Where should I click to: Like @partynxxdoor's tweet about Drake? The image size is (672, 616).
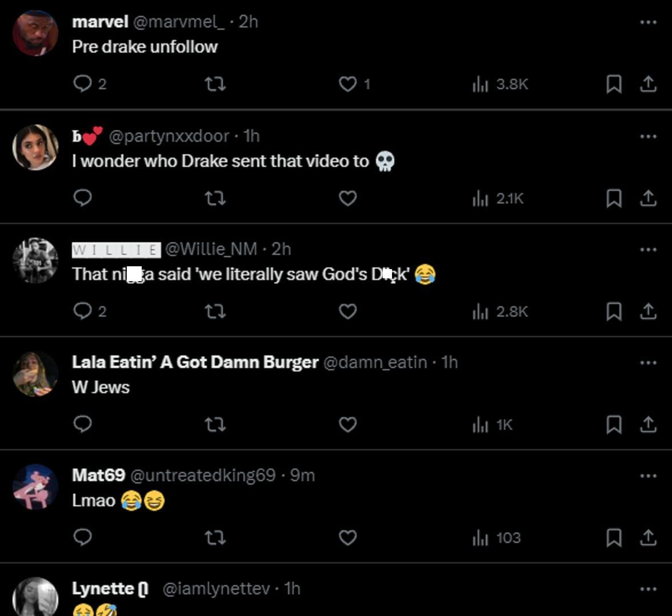pos(348,198)
